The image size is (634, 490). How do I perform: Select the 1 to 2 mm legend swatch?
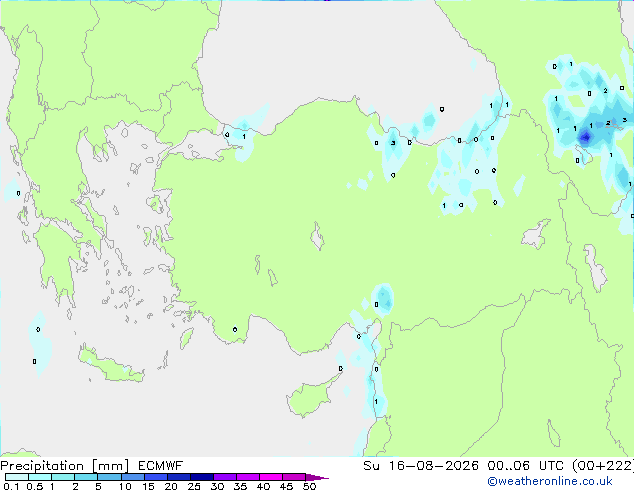tap(63, 477)
